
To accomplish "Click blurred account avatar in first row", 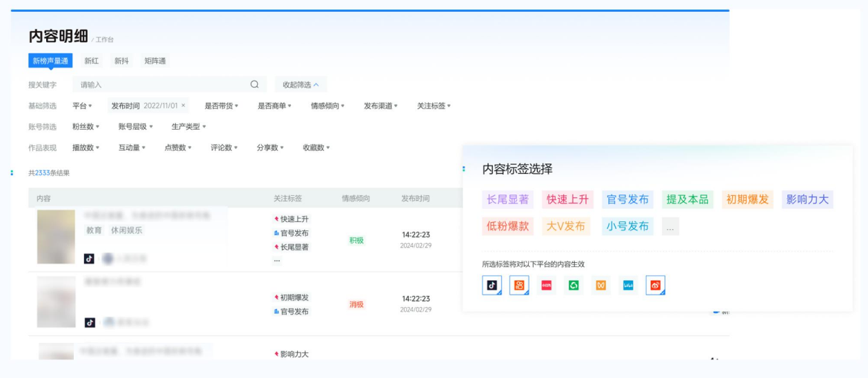I will click(x=108, y=259).
